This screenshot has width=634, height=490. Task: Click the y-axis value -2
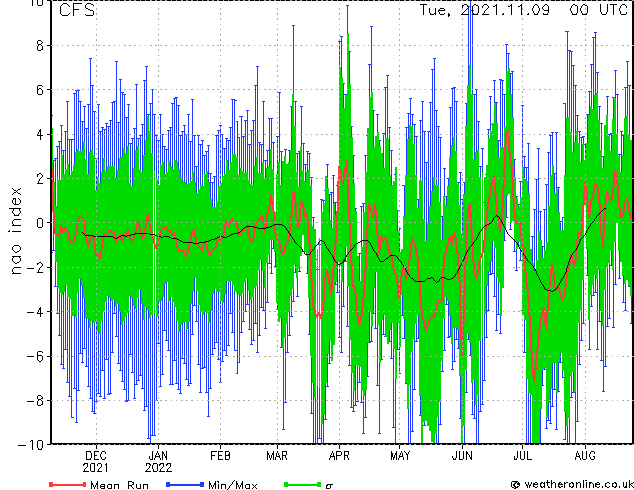point(35,267)
